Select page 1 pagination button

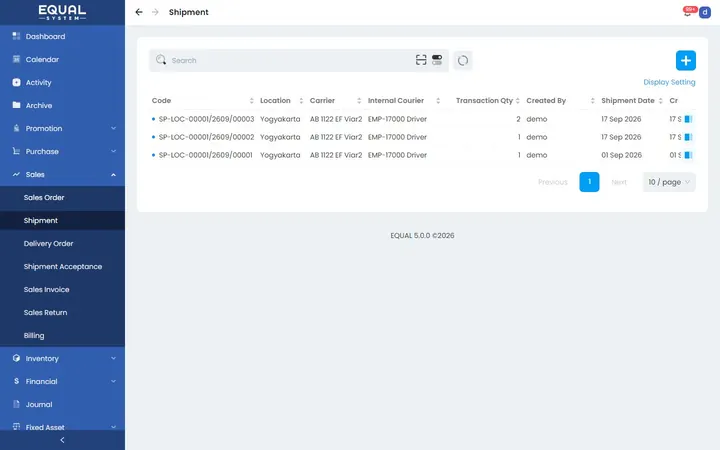[589, 182]
